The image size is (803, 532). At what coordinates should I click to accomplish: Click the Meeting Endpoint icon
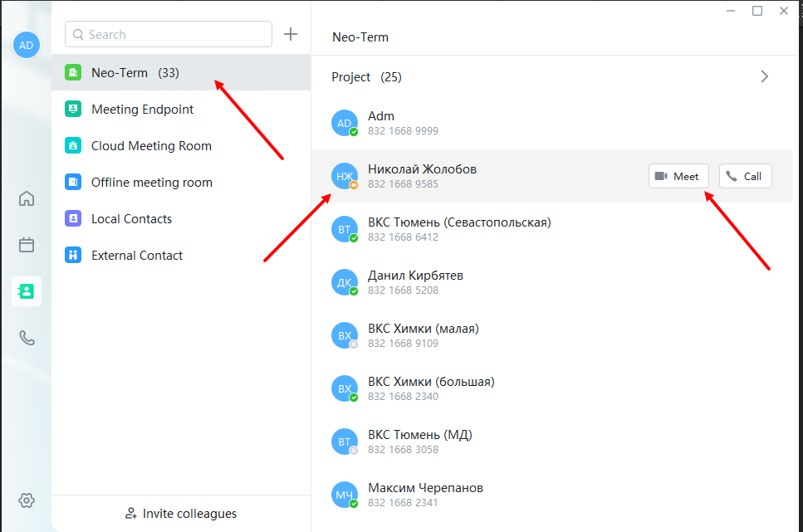(x=73, y=109)
